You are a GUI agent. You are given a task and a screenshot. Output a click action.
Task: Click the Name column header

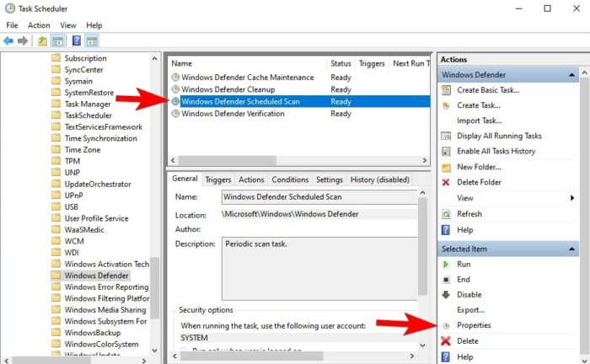pyautogui.click(x=249, y=63)
